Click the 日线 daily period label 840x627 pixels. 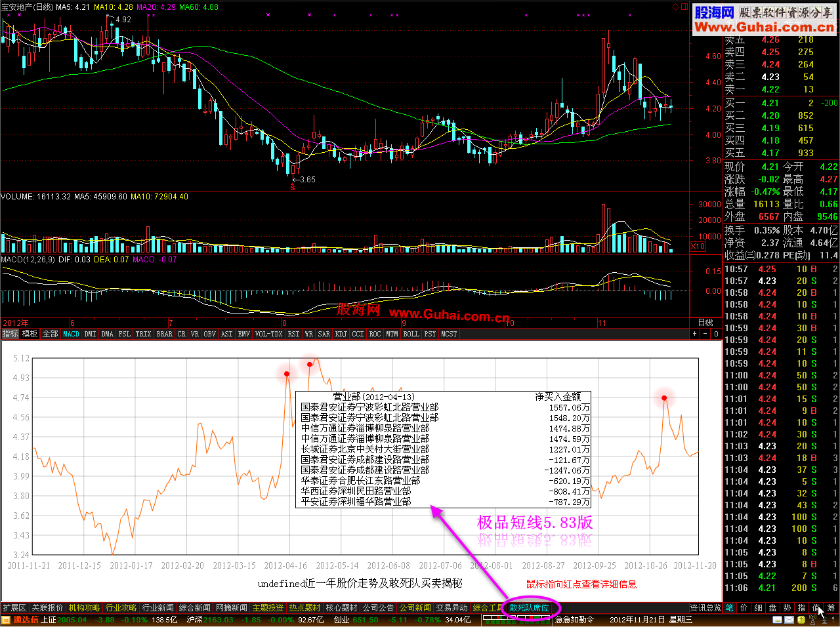[x=705, y=323]
